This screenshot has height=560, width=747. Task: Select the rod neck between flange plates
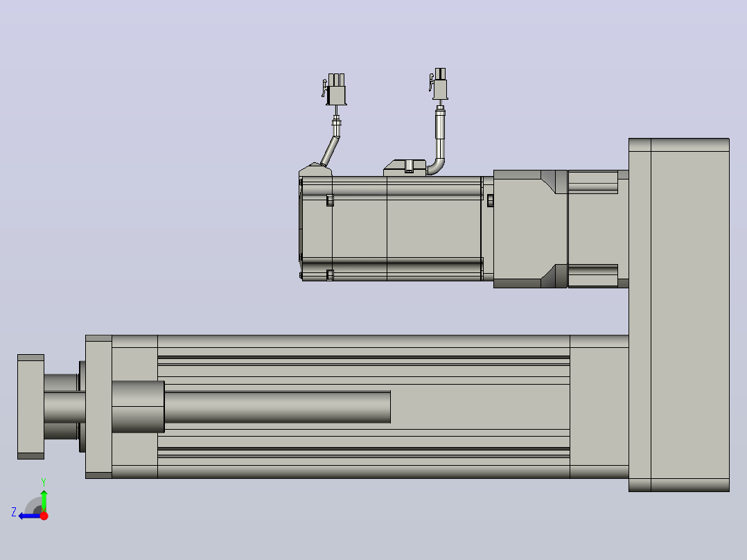[x=64, y=407]
